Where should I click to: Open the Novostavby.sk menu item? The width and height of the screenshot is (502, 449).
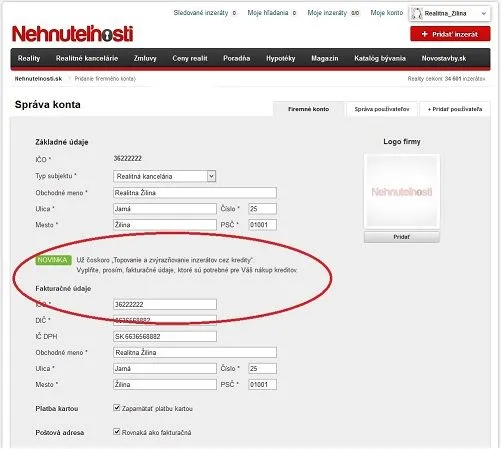[x=444, y=58]
